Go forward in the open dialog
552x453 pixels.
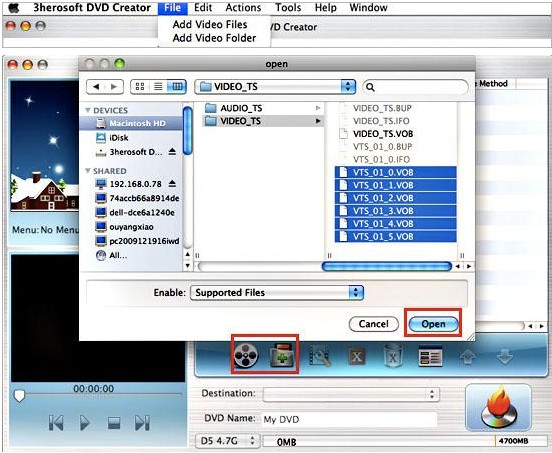114,87
